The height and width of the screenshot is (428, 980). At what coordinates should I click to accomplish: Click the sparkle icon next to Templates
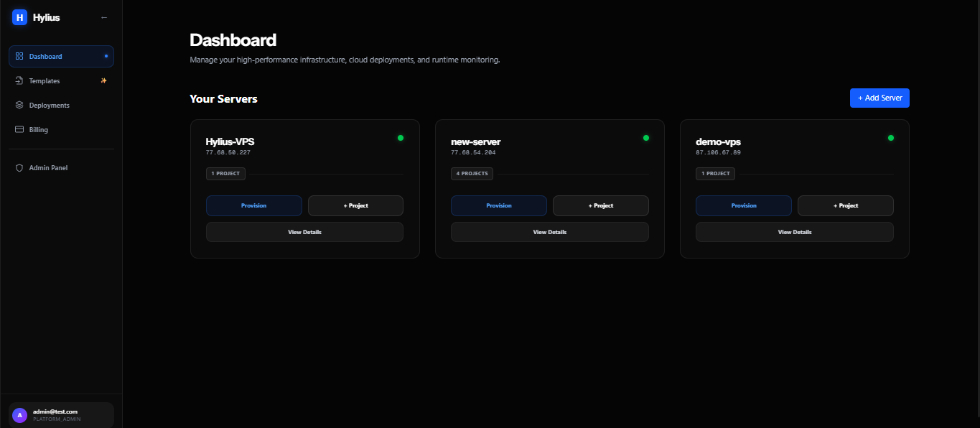click(x=104, y=80)
